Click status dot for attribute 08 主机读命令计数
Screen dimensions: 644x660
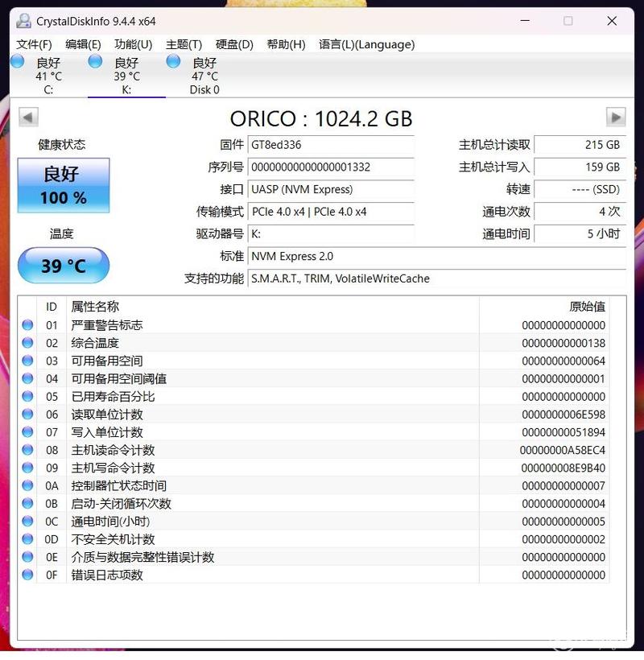pyautogui.click(x=28, y=450)
